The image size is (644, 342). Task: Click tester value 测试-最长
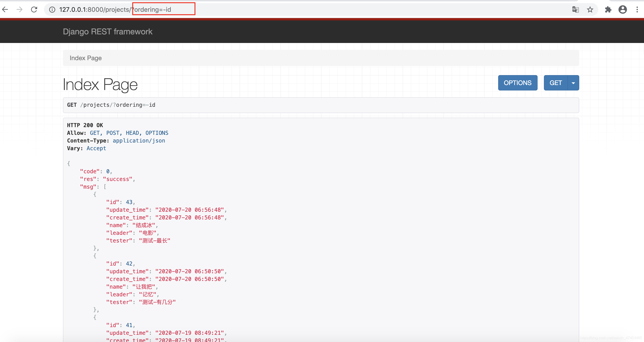pyautogui.click(x=154, y=241)
